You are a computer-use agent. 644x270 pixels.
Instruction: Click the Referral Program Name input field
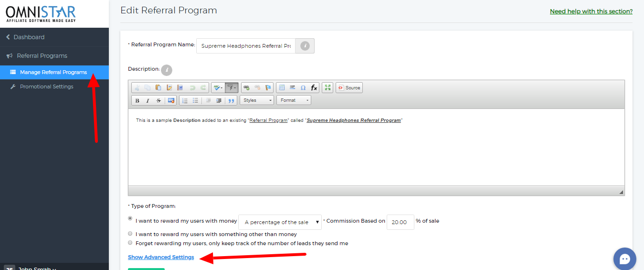(246, 46)
